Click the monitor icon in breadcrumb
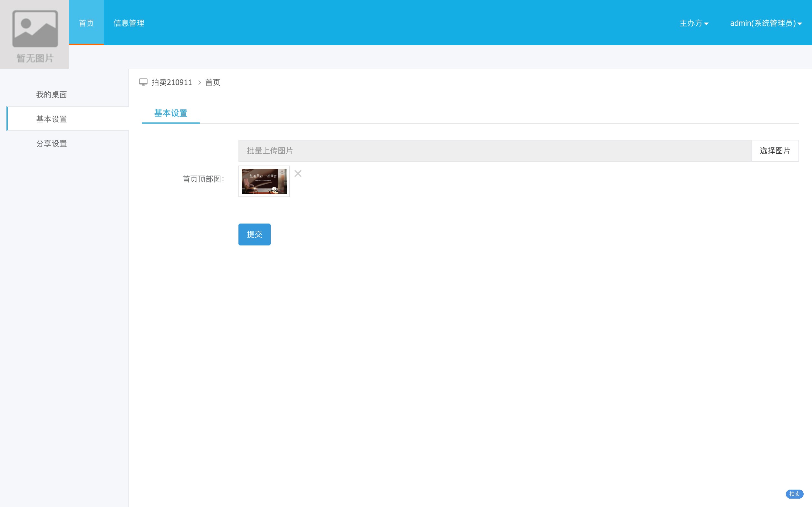 coord(143,82)
